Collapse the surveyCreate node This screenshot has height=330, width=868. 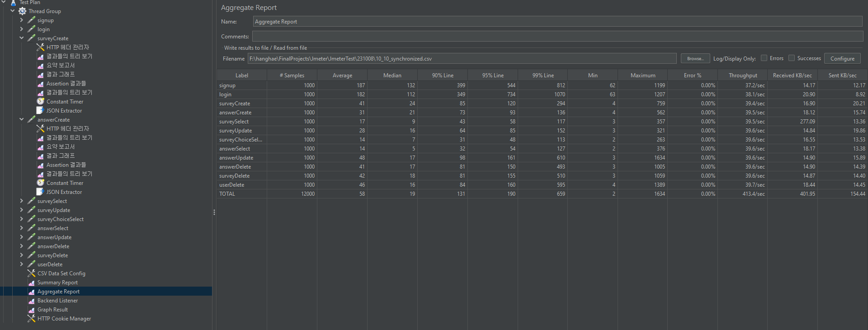click(x=21, y=38)
